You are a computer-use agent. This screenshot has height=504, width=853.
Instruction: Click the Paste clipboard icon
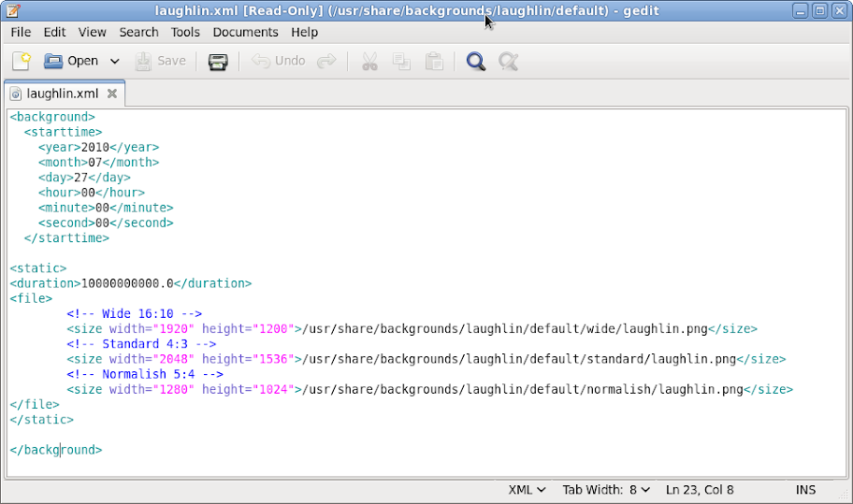tap(434, 62)
